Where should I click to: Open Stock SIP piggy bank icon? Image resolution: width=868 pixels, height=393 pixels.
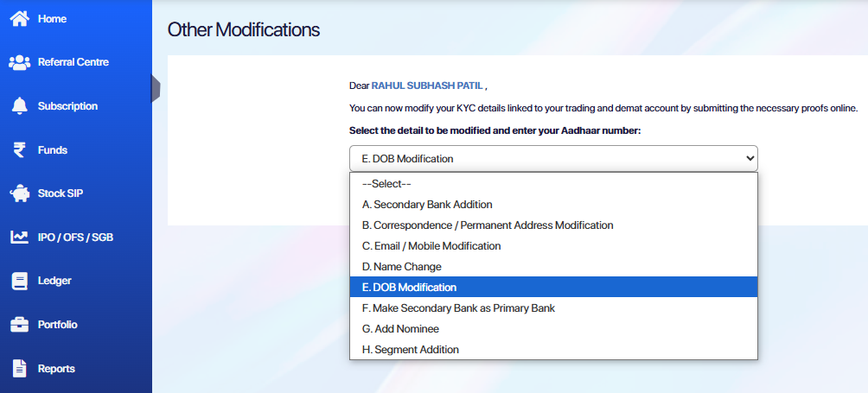tap(19, 193)
